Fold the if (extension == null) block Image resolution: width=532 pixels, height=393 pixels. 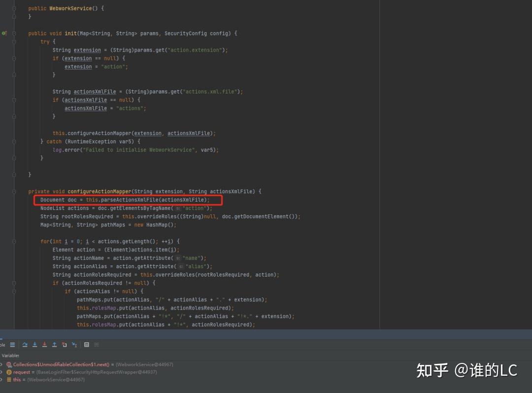pos(14,58)
